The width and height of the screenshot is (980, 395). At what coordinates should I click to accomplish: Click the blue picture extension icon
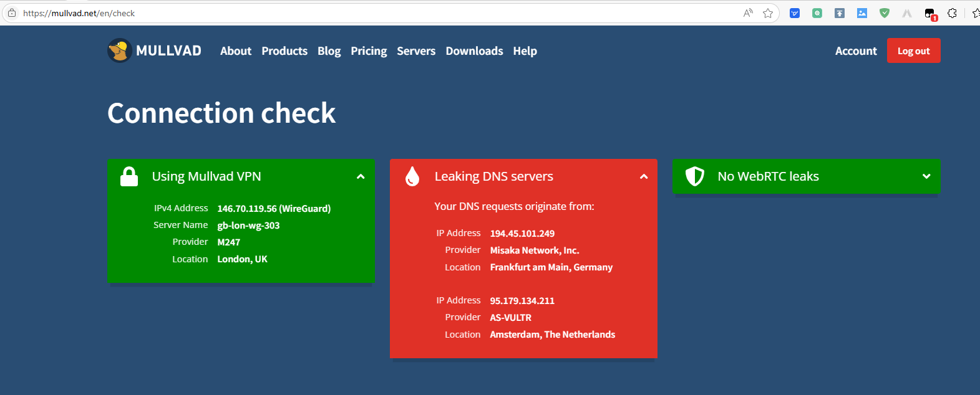click(x=862, y=13)
